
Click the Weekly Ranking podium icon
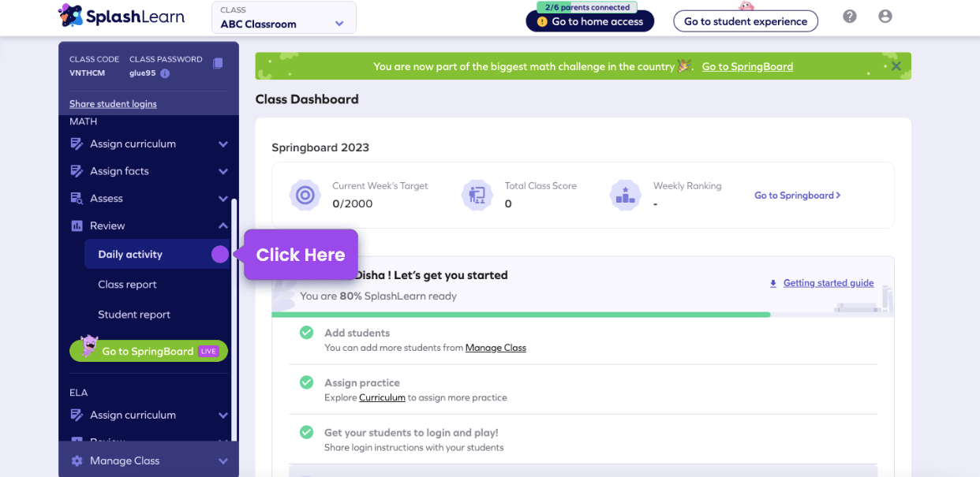[x=625, y=195]
